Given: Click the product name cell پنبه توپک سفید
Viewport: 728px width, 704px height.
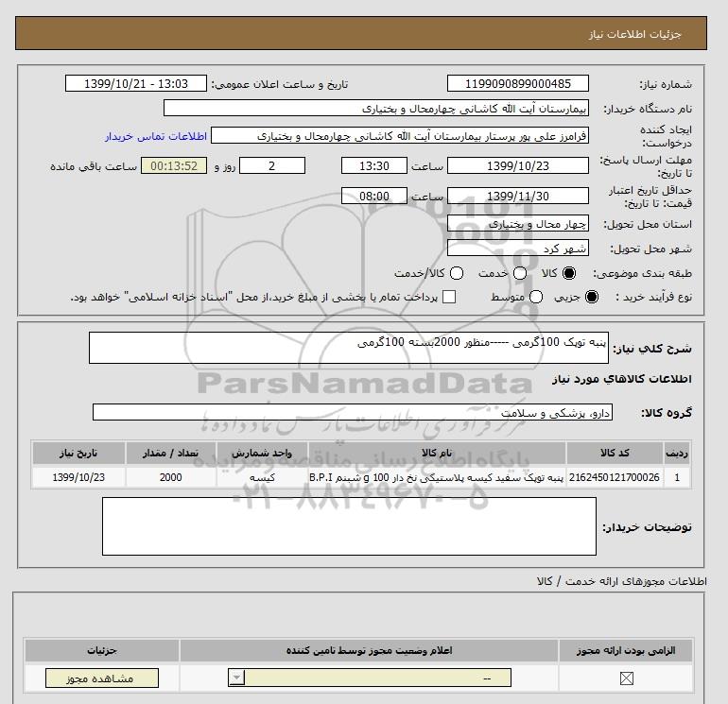Looking at the screenshot, I should [x=437, y=477].
